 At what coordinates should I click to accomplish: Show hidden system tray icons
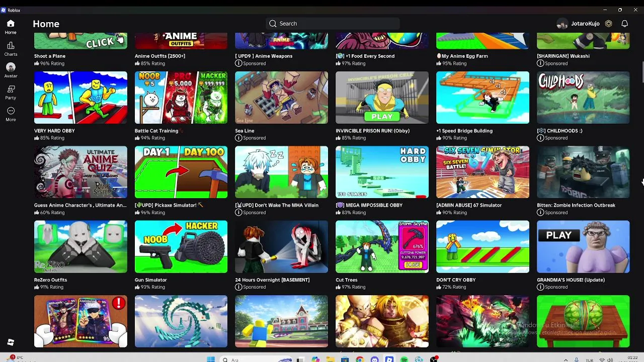point(566,360)
